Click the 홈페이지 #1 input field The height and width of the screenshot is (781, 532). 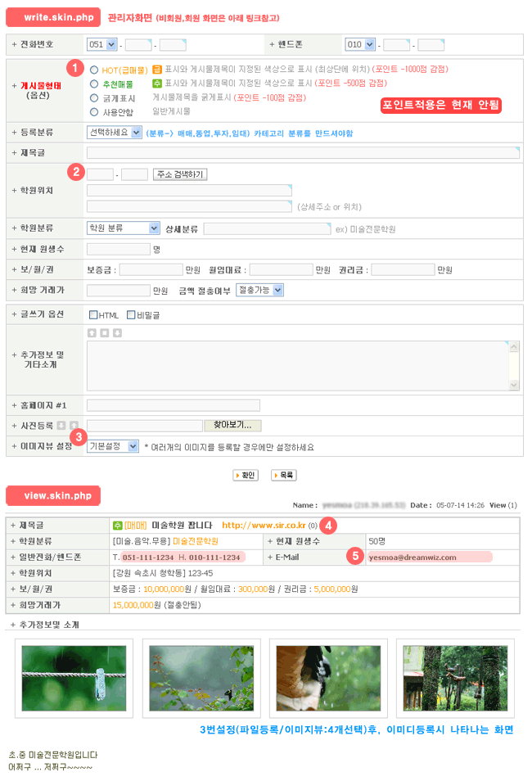coord(174,405)
